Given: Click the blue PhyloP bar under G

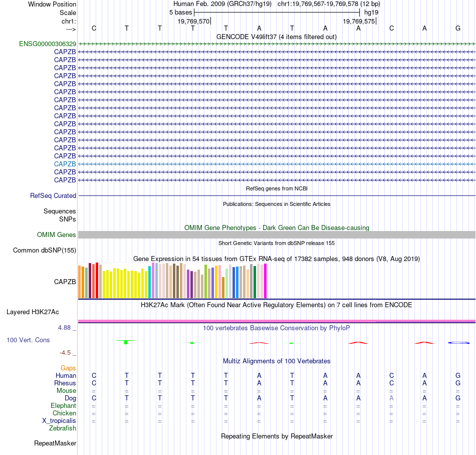Looking at the screenshot, I should (x=458, y=343).
